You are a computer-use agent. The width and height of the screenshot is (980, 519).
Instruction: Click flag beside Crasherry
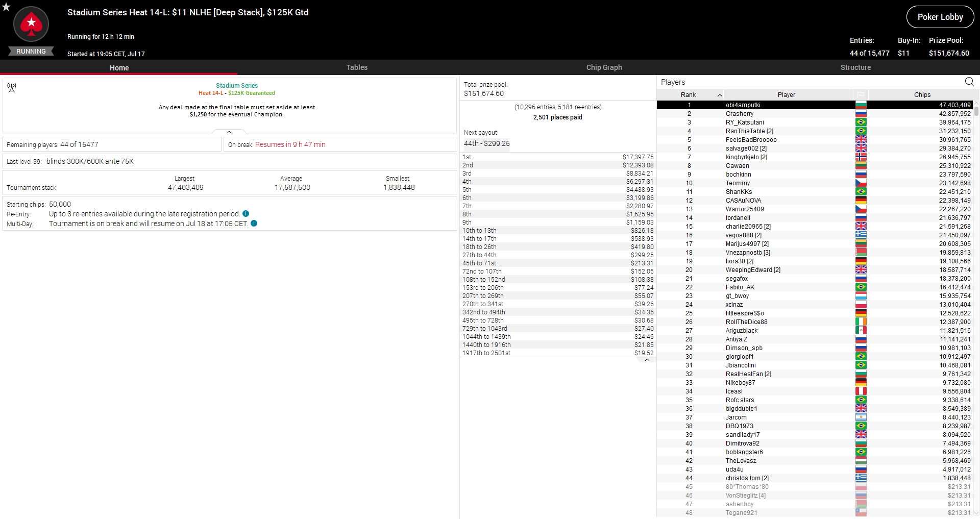(861, 114)
